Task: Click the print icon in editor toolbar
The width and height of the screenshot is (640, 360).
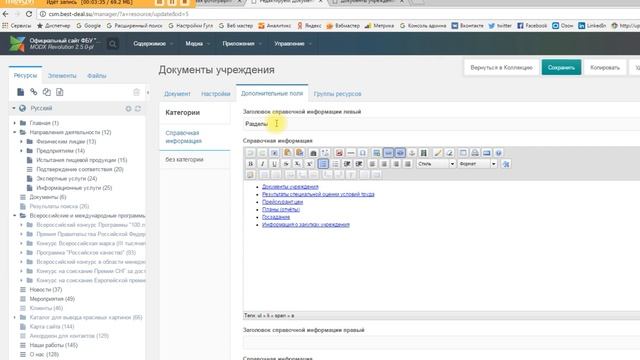Action: (x=475, y=153)
